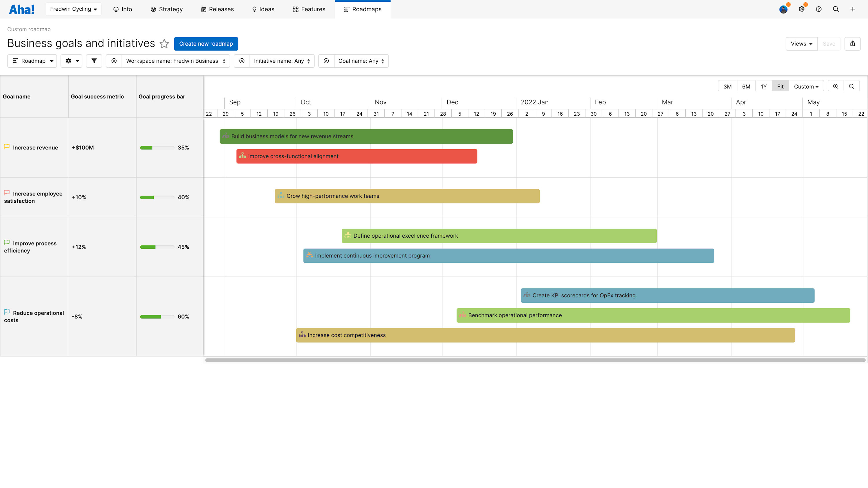The width and height of the screenshot is (868, 488).
Task: Favorite the roadmap using the star icon
Action: (x=164, y=44)
